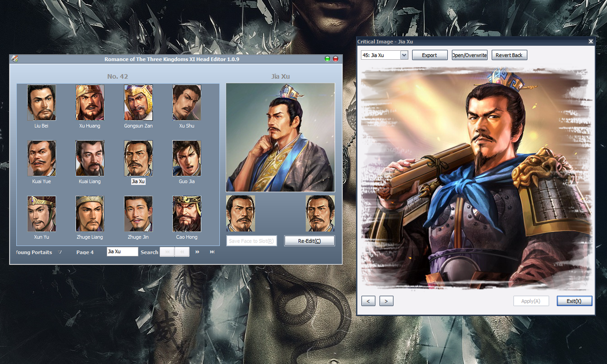607x364 pixels.
Task: Click the search name input field
Action: (122, 252)
